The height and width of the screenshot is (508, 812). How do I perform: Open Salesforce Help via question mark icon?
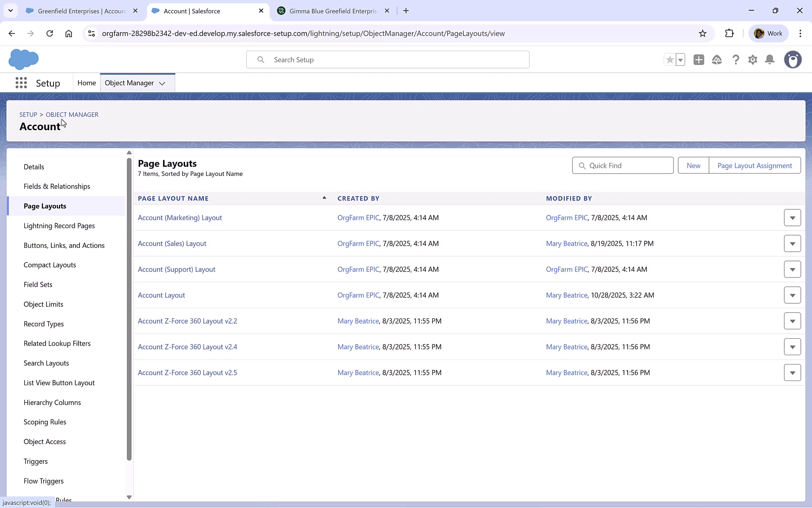pos(736,60)
